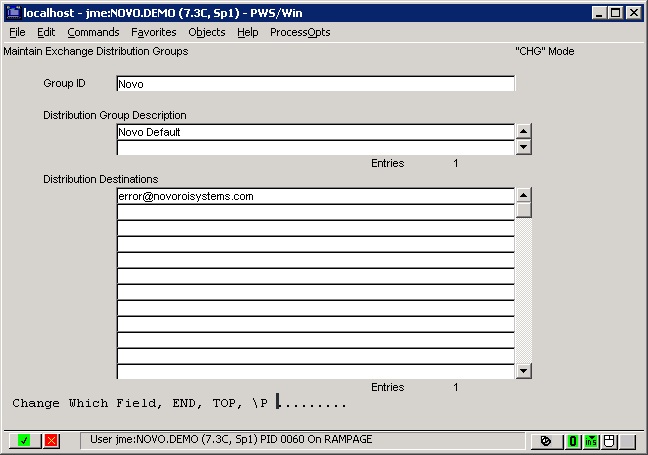Click Distribution Destinations scroll down arrow
648x455 pixels.
pyautogui.click(x=523, y=371)
